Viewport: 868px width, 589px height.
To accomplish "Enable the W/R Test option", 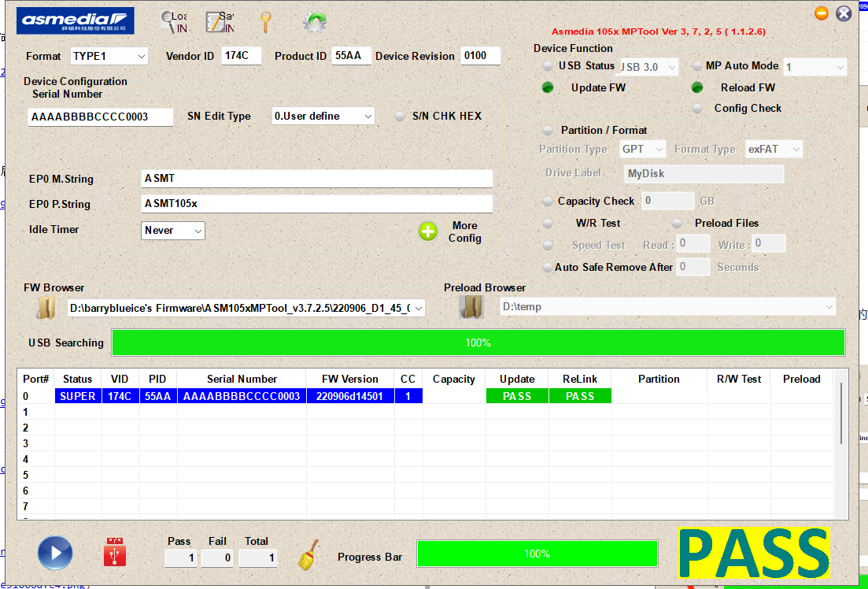I will coord(548,224).
